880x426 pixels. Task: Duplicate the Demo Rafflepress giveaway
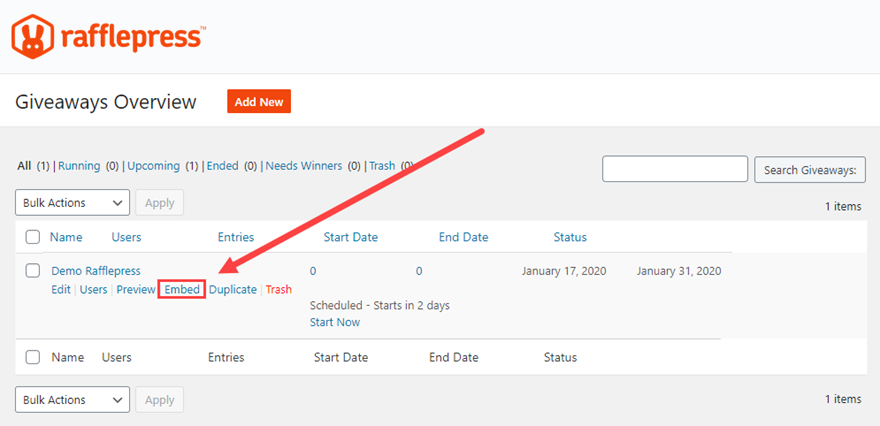(233, 290)
